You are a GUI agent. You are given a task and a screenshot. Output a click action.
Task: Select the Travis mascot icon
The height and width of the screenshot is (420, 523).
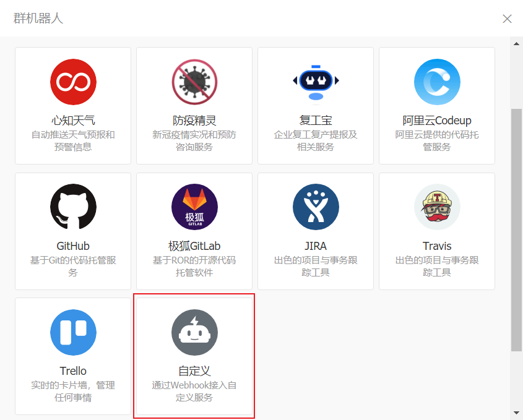pyautogui.click(x=437, y=207)
